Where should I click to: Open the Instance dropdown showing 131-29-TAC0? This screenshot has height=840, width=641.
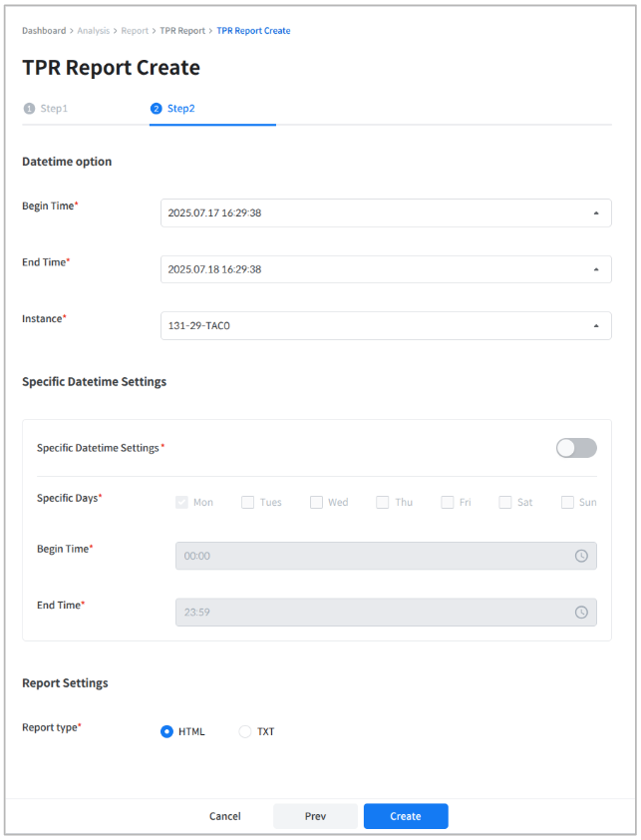pos(386,326)
